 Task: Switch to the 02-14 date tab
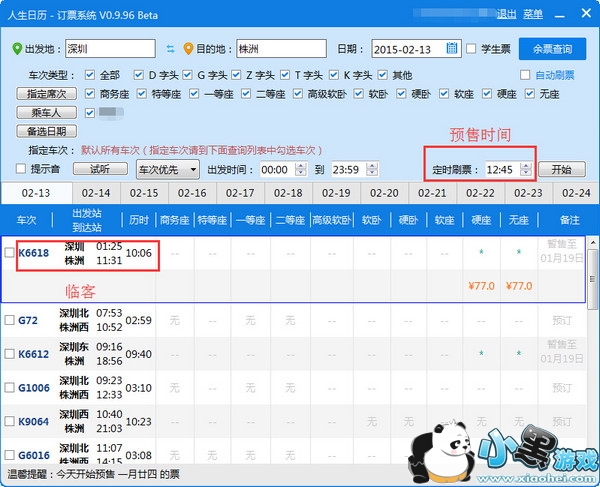pyautogui.click(x=96, y=193)
